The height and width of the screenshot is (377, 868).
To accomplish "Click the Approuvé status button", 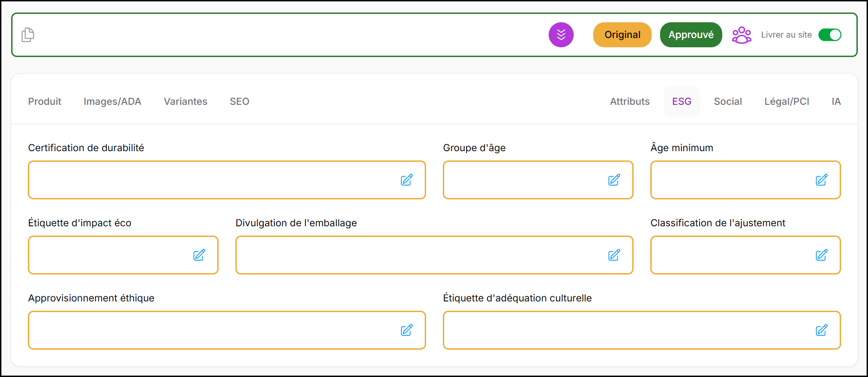I will tap(691, 35).
